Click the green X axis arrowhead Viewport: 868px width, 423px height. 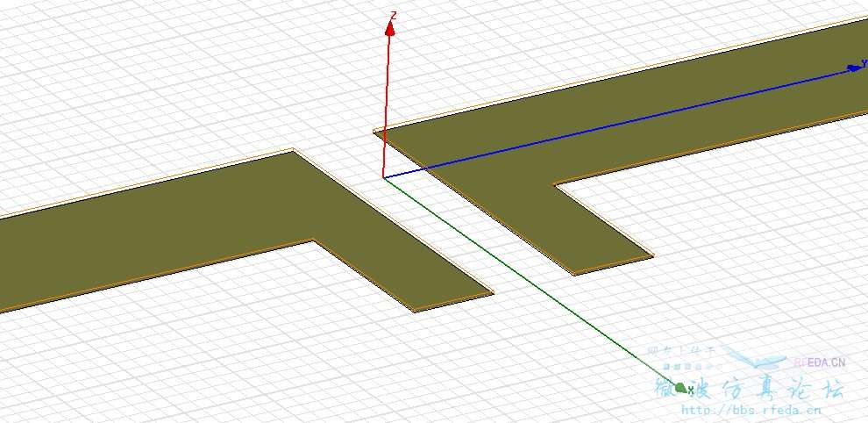[x=681, y=387]
